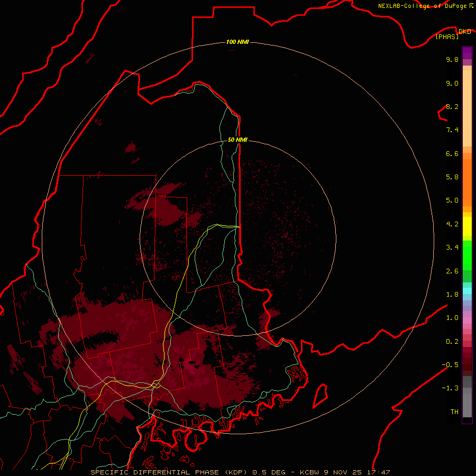The width and height of the screenshot is (476, 476).
Task: Click the yellow band of the color bar
Action: tap(467, 226)
